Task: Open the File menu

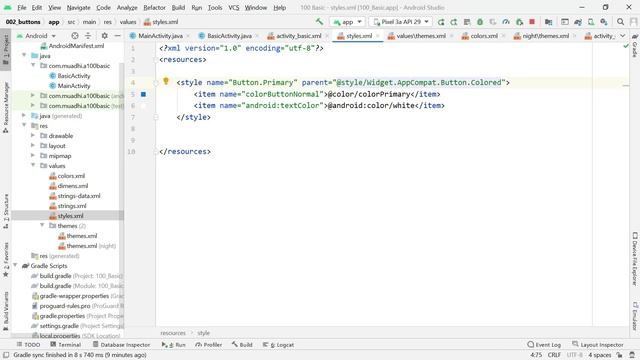Action: [x=21, y=7]
